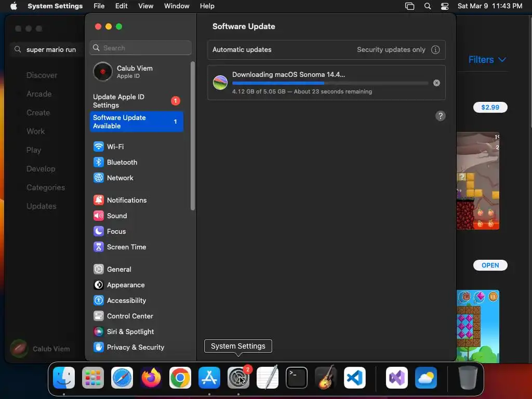Launch Google Chrome from the Dock
The image size is (532, 399).
pyautogui.click(x=180, y=378)
